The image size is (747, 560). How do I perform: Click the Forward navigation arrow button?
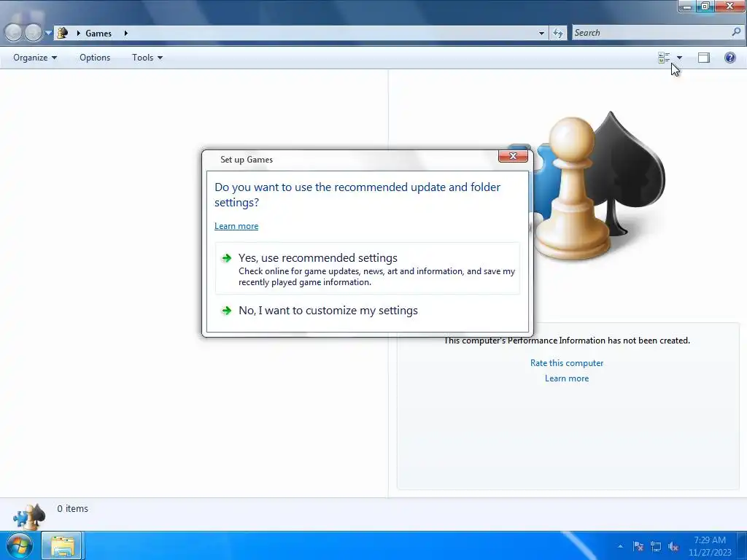click(33, 33)
